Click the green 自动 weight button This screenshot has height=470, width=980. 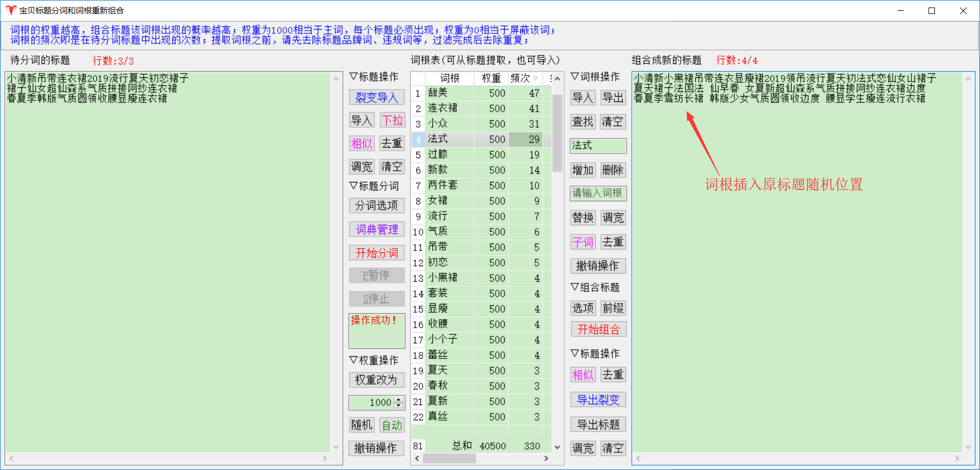click(392, 425)
